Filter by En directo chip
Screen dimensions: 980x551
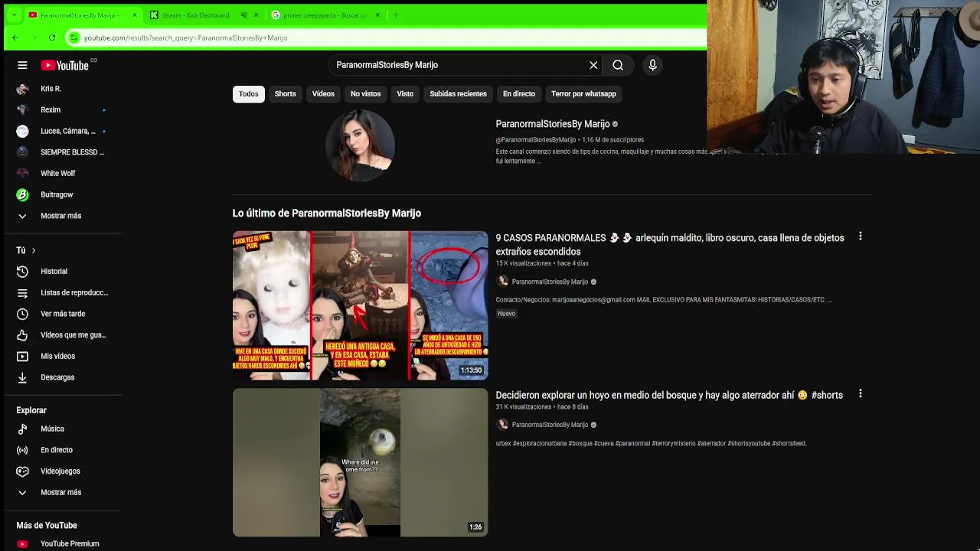(x=519, y=94)
